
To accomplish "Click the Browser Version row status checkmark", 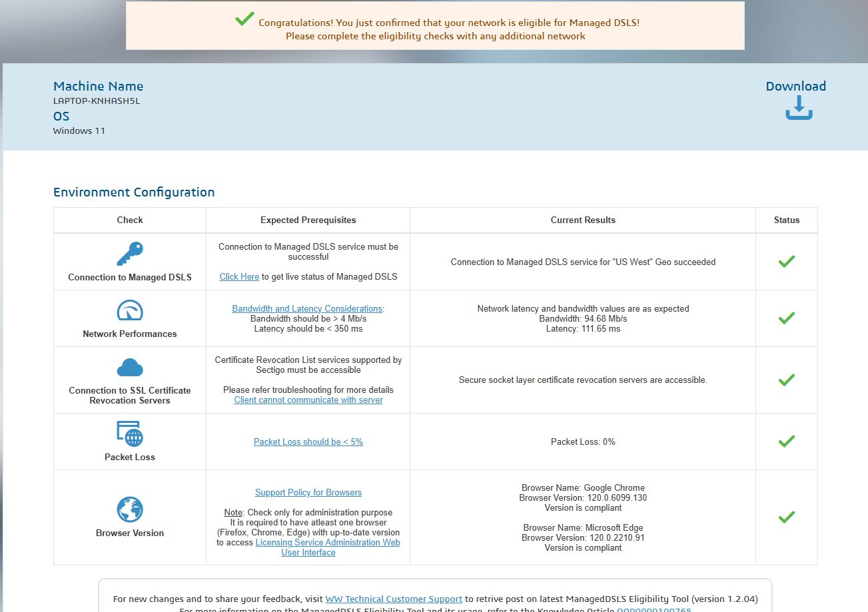I will click(786, 517).
